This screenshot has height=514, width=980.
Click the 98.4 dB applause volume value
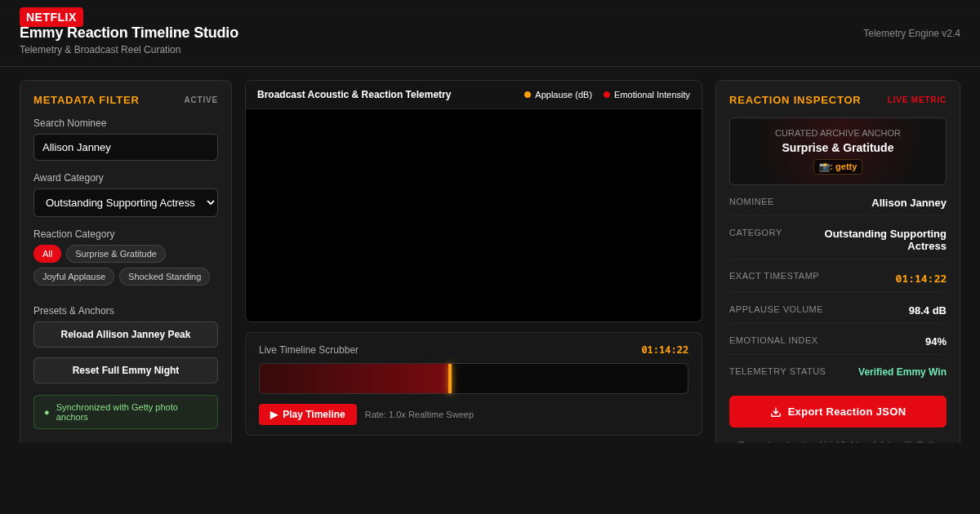[928, 310]
